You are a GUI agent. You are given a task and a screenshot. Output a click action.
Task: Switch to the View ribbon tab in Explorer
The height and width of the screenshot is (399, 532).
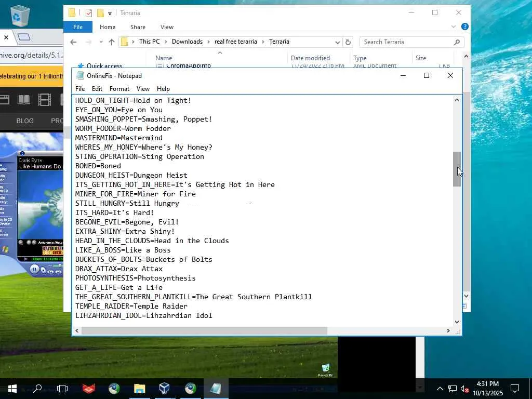pyautogui.click(x=167, y=27)
